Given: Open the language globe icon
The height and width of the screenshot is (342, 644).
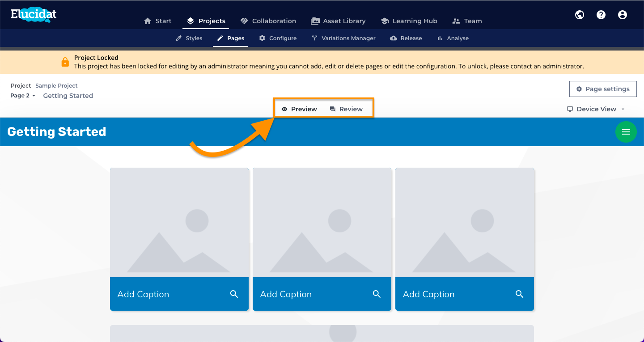Looking at the screenshot, I should pos(580,15).
